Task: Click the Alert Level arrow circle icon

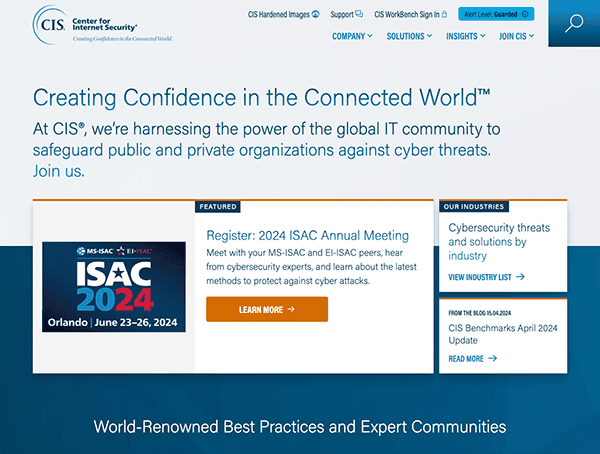Action: pyautogui.click(x=525, y=14)
